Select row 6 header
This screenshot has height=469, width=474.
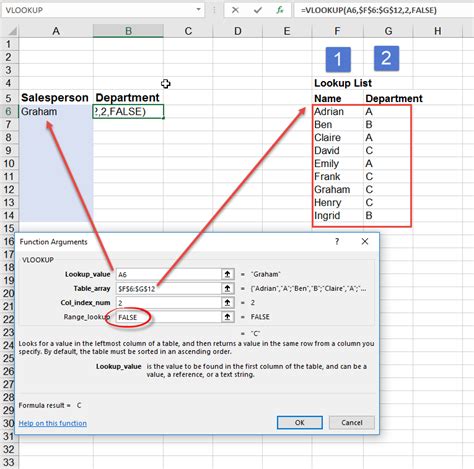click(9, 111)
